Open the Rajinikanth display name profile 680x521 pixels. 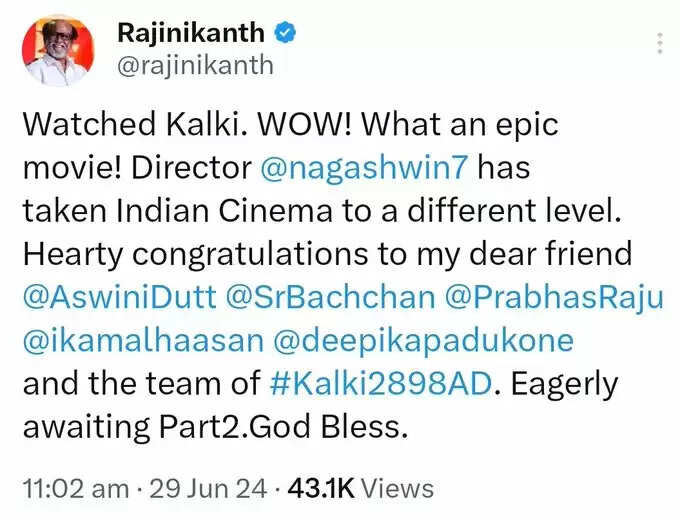pyautogui.click(x=191, y=33)
